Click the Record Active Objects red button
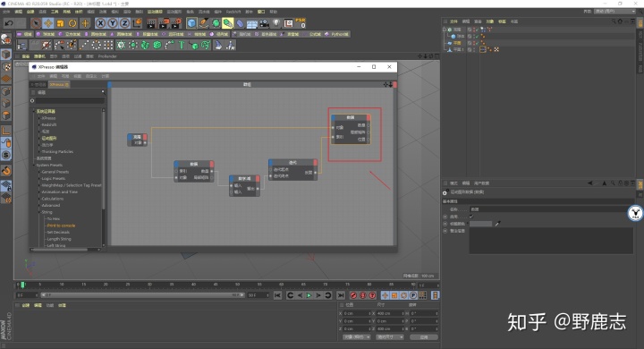The height and width of the screenshot is (349, 644). click(x=353, y=295)
